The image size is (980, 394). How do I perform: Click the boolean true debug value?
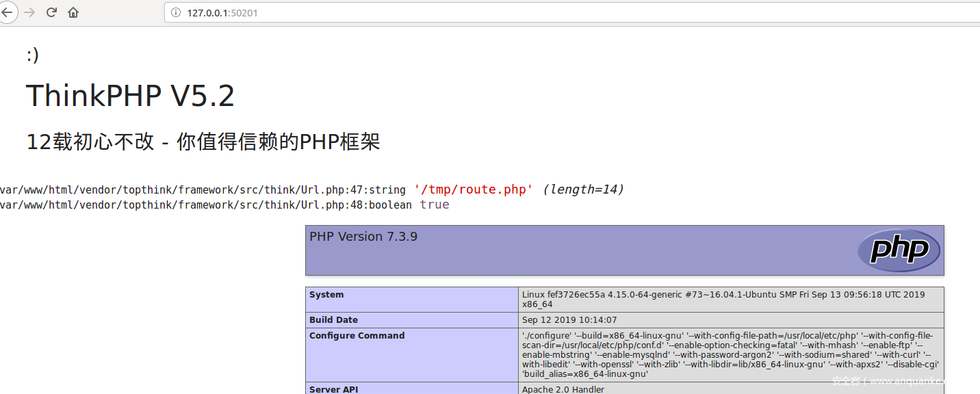click(435, 205)
